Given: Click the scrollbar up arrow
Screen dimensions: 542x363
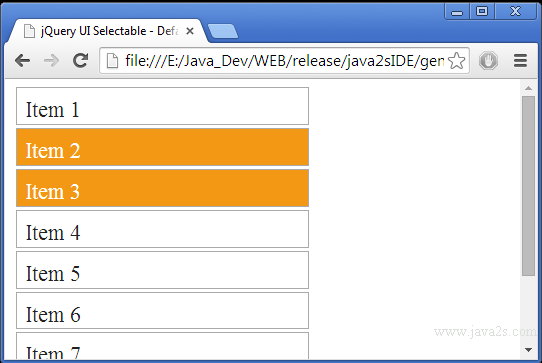Looking at the screenshot, I should 528,88.
